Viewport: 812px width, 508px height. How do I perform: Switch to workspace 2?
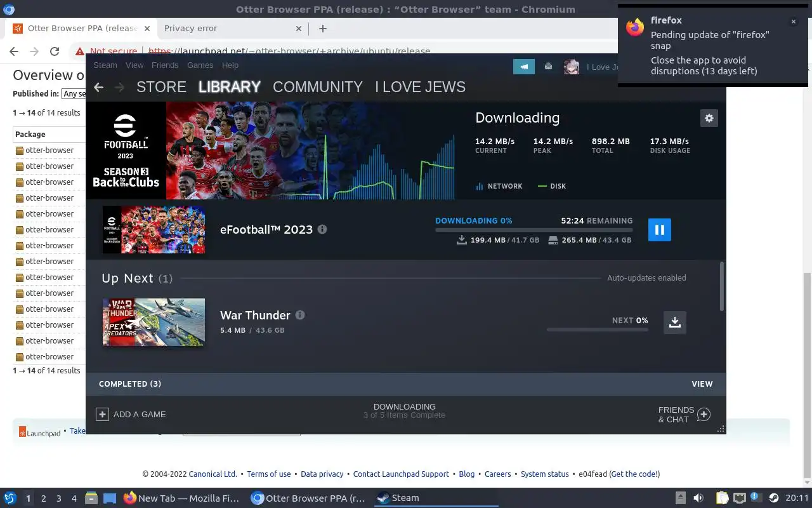[44, 498]
